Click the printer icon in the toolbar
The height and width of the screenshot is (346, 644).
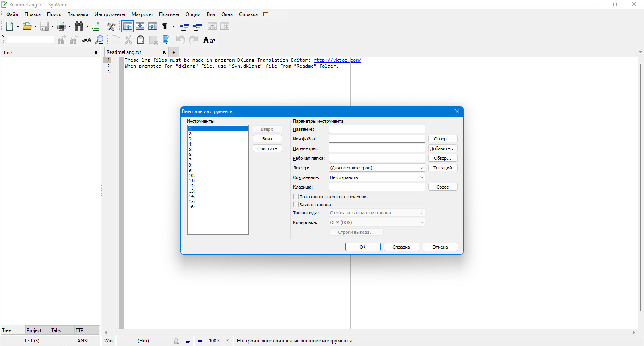click(62, 26)
